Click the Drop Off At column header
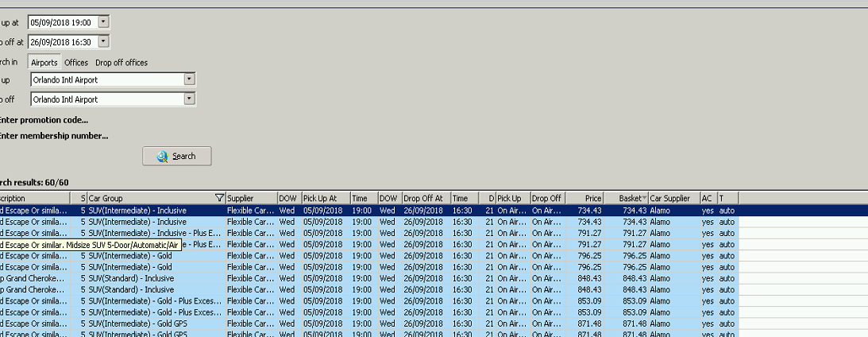868x337 pixels. point(426,198)
